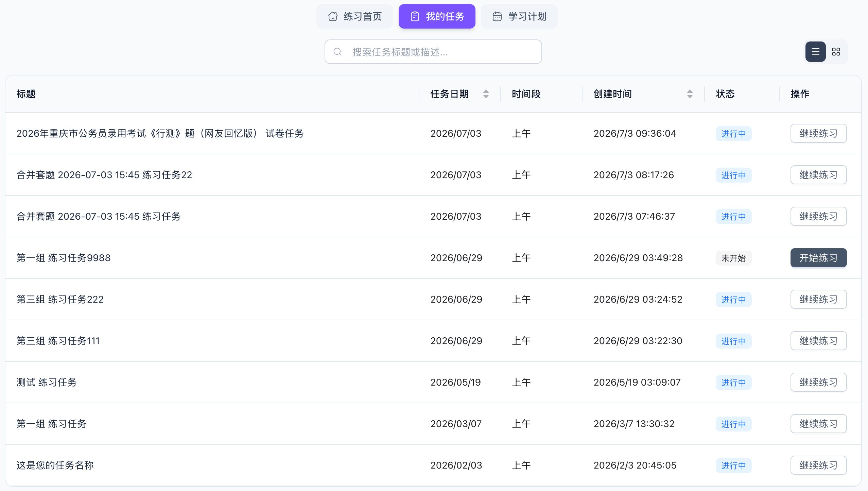Select title 第三组 练习任务111

(58, 341)
